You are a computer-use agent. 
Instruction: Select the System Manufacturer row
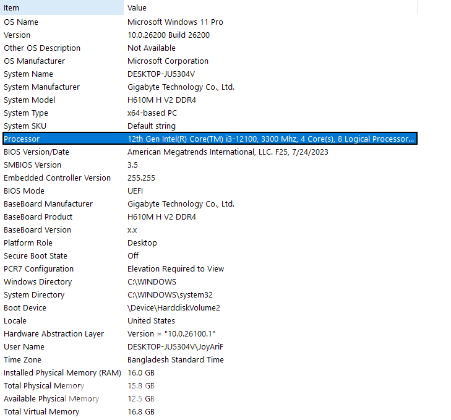[x=209, y=87]
